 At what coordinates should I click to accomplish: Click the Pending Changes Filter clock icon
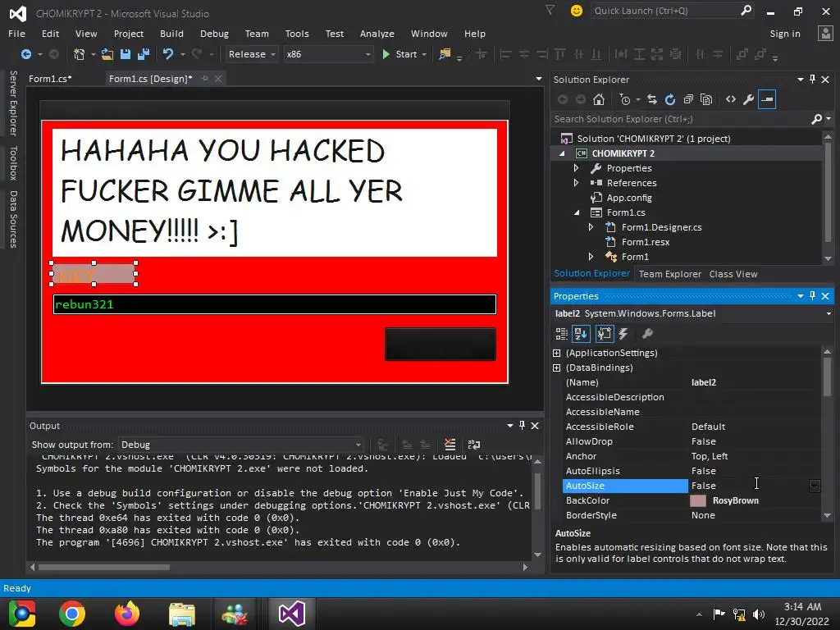(x=624, y=99)
